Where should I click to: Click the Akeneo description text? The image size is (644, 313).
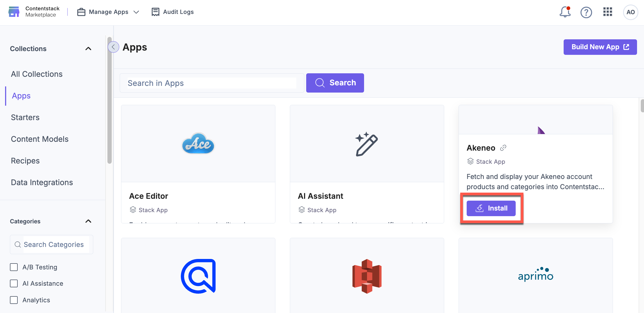tap(536, 182)
